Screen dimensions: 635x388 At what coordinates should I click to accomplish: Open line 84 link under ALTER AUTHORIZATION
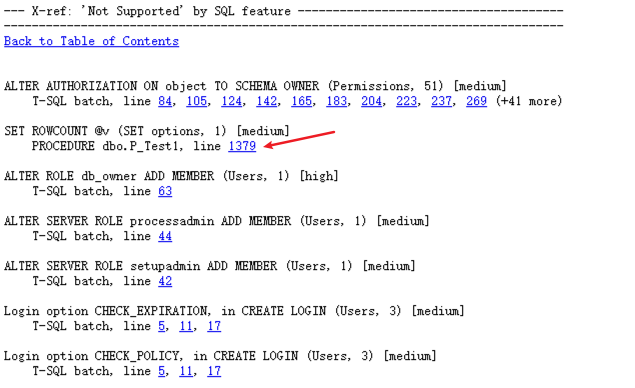coord(165,101)
